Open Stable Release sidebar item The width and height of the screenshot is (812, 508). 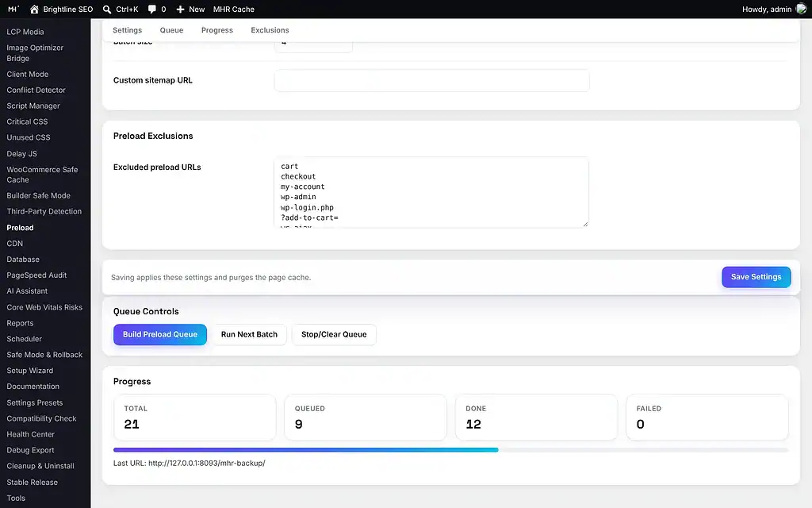32,482
